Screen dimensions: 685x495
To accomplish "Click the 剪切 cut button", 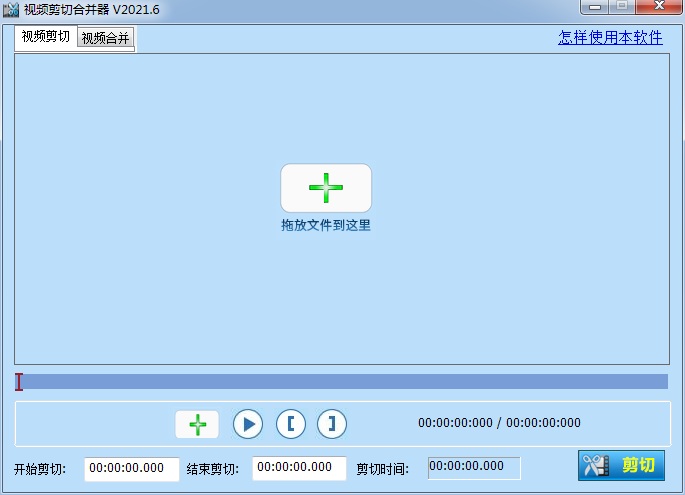I will pos(621,465).
